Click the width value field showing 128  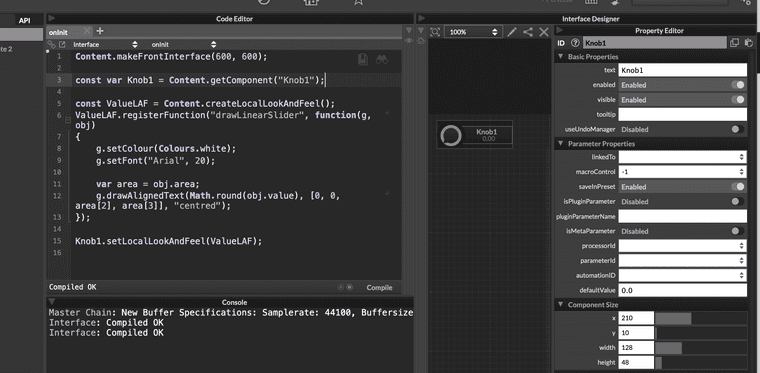click(636, 348)
